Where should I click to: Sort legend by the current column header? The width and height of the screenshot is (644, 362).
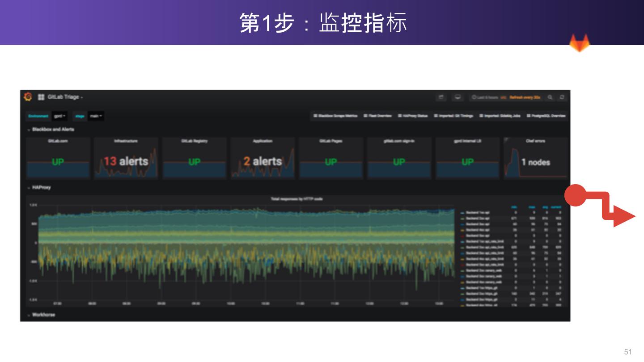(556, 206)
